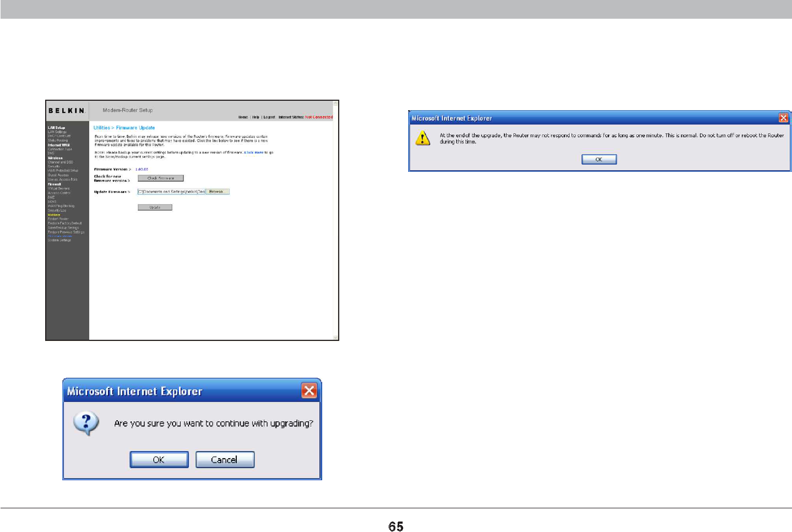Open Virtual Servers in the sidebar
Viewport: 792px width, 532px height.
coord(58,188)
